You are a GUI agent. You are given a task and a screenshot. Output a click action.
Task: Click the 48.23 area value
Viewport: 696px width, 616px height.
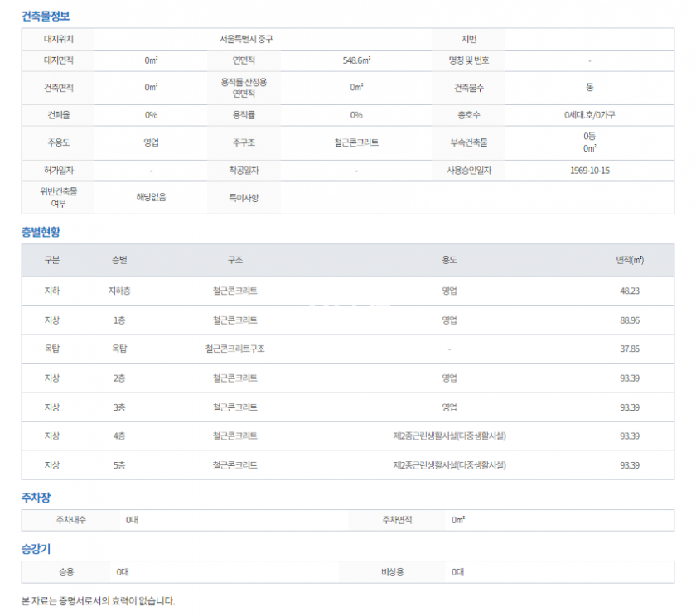point(629,291)
